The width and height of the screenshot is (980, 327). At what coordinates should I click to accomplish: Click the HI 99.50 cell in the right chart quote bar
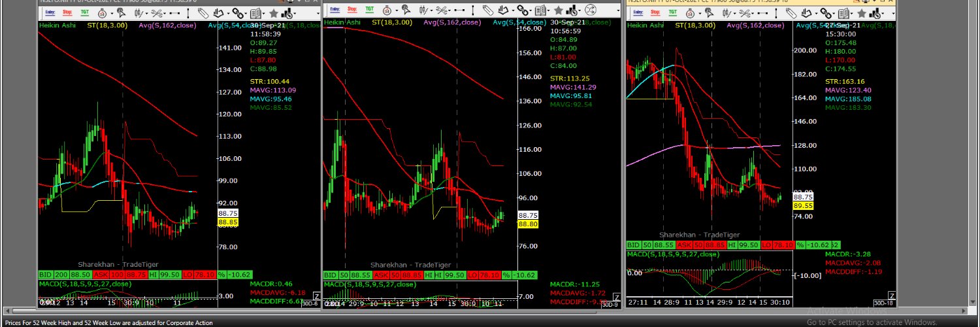[x=744, y=245]
